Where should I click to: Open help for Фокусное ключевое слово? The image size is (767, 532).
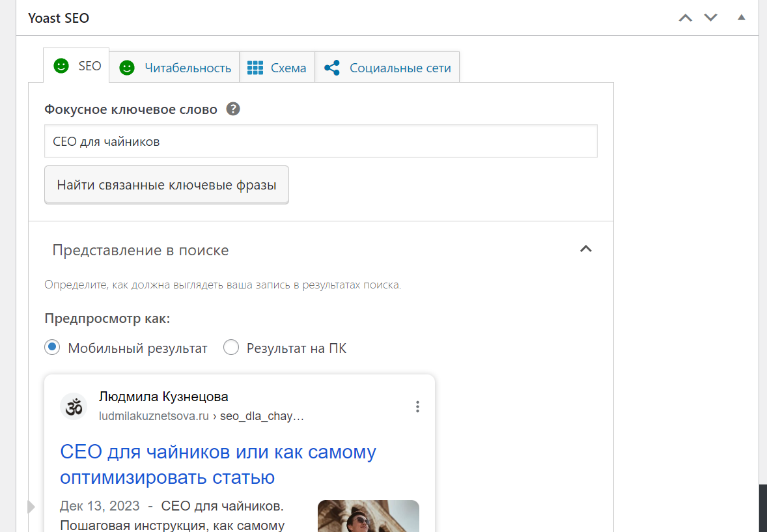tap(233, 109)
